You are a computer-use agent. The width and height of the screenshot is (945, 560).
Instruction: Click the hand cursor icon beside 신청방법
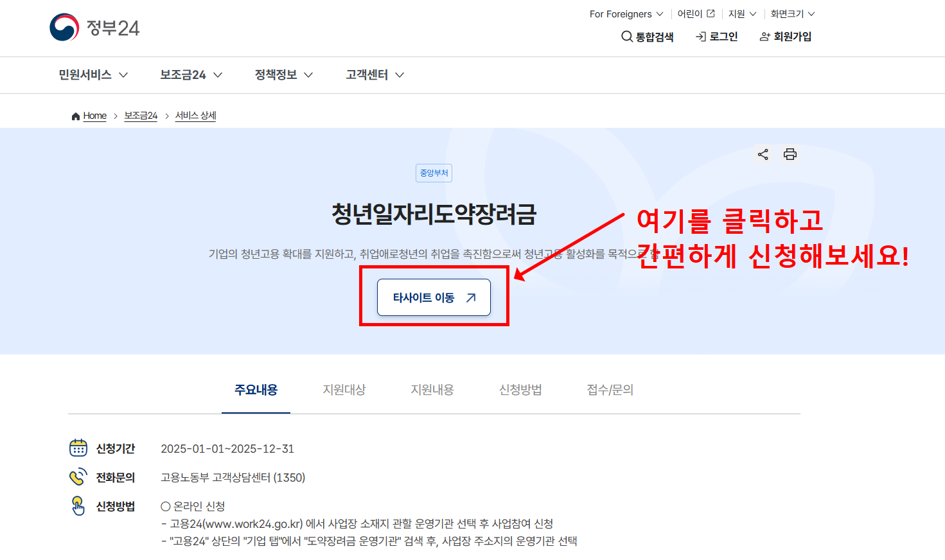[x=78, y=507]
